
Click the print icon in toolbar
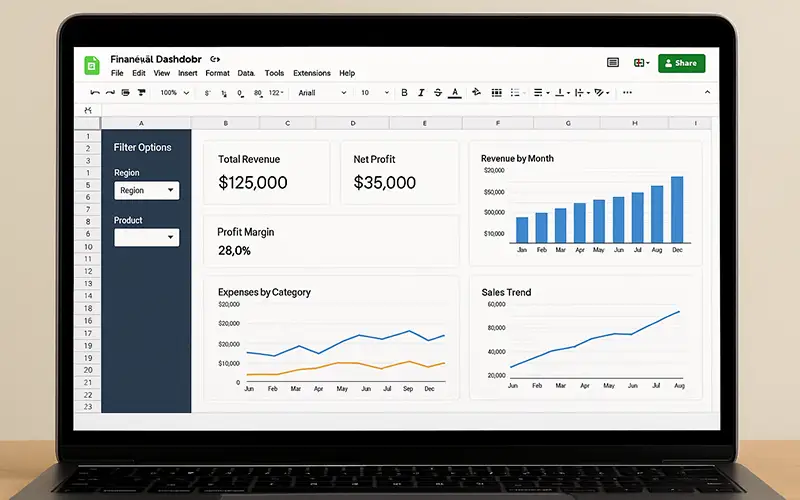point(125,93)
